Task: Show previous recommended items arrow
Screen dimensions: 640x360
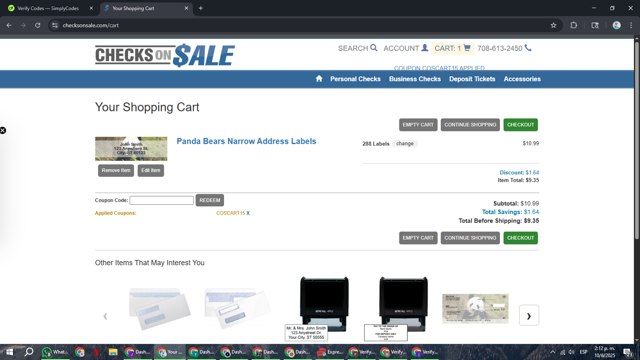Action: pos(105,316)
